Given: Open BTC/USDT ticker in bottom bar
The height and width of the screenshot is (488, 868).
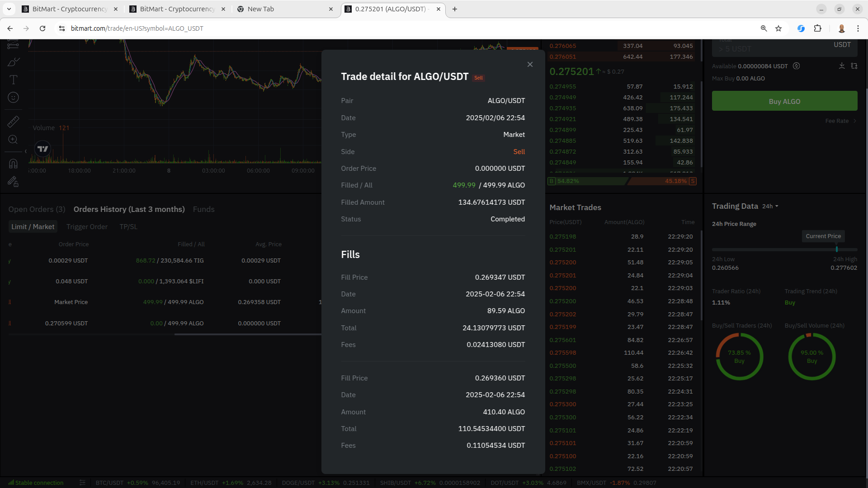Looking at the screenshot, I should 137,483.
